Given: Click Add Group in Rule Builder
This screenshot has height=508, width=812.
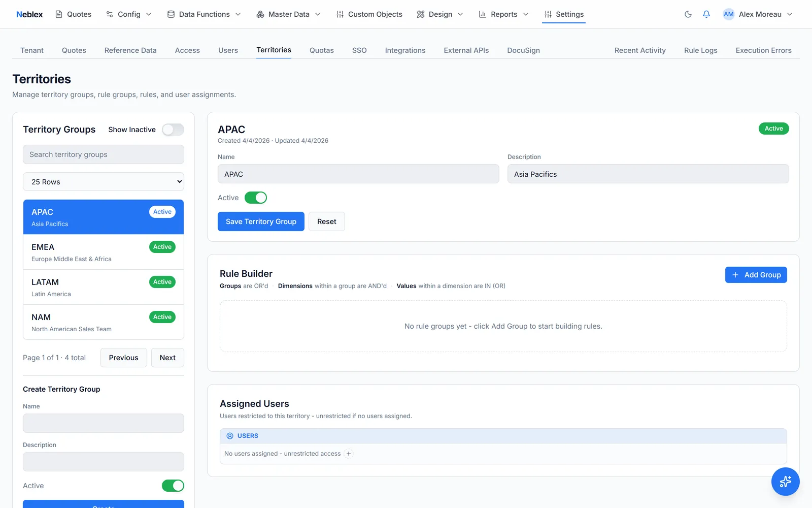Looking at the screenshot, I should coord(756,275).
